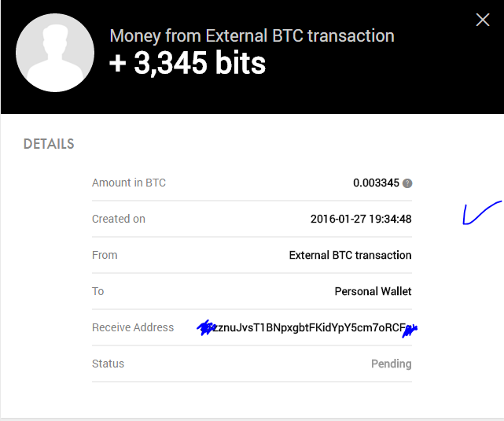This screenshot has width=504, height=421.
Task: Click the Money from External BTC title
Action: pos(252,35)
